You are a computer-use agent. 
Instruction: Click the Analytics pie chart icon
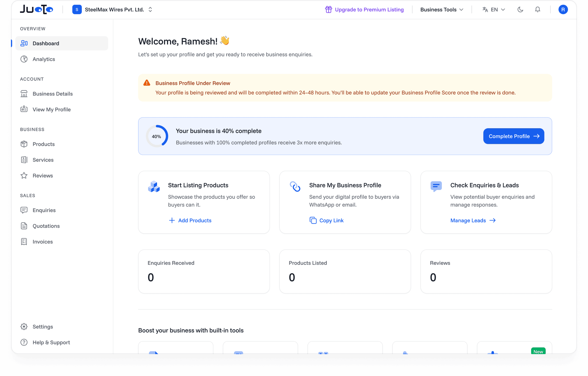24,59
